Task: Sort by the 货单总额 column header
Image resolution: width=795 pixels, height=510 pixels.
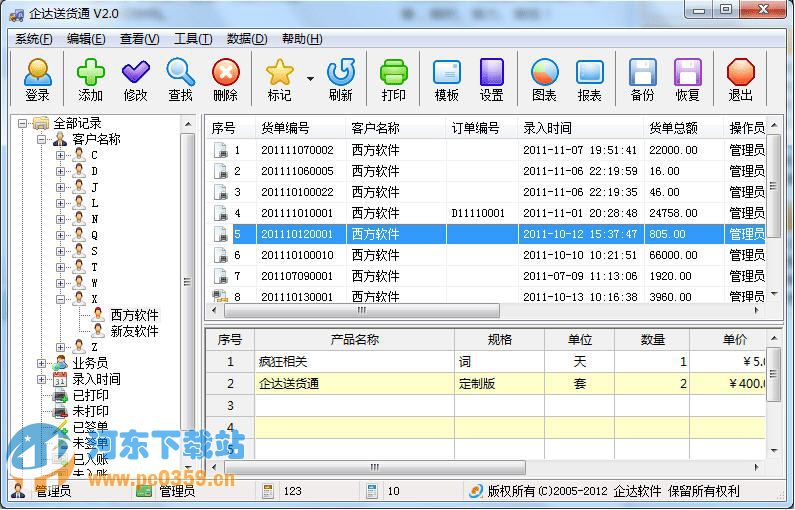Action: (683, 128)
